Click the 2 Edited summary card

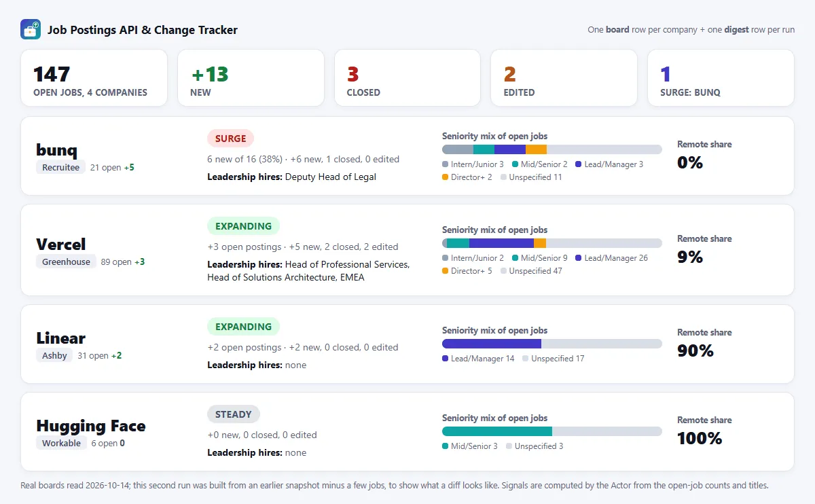(x=564, y=77)
